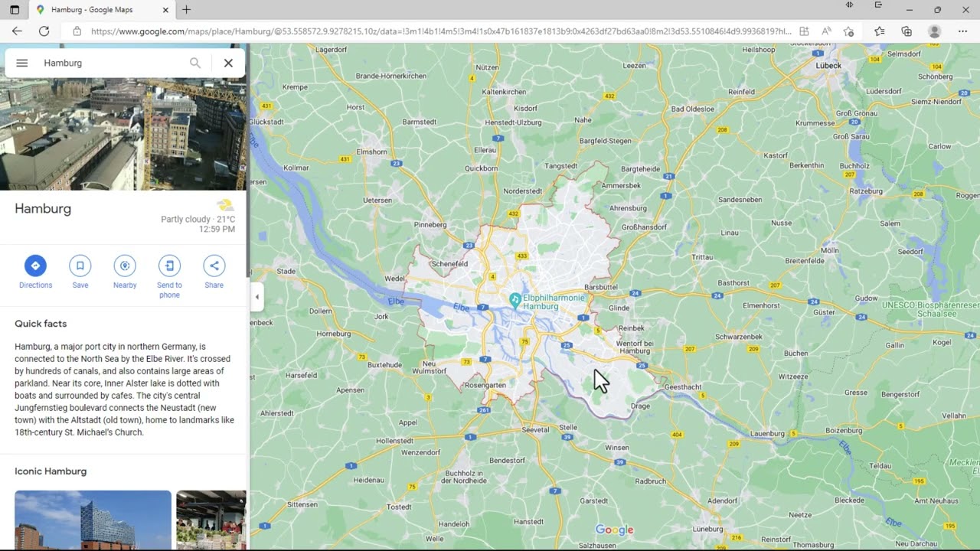View site information lock icon

click(x=77, y=31)
